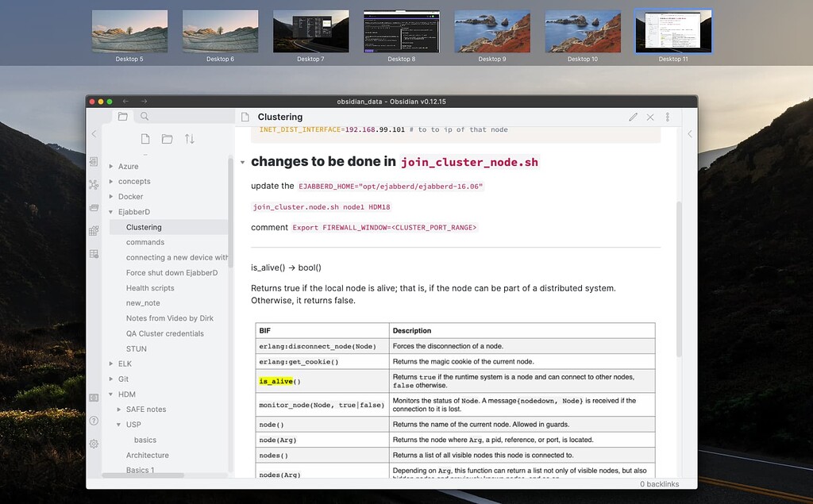Open Obsidian settings gear
The image size is (813, 504).
[x=94, y=444]
